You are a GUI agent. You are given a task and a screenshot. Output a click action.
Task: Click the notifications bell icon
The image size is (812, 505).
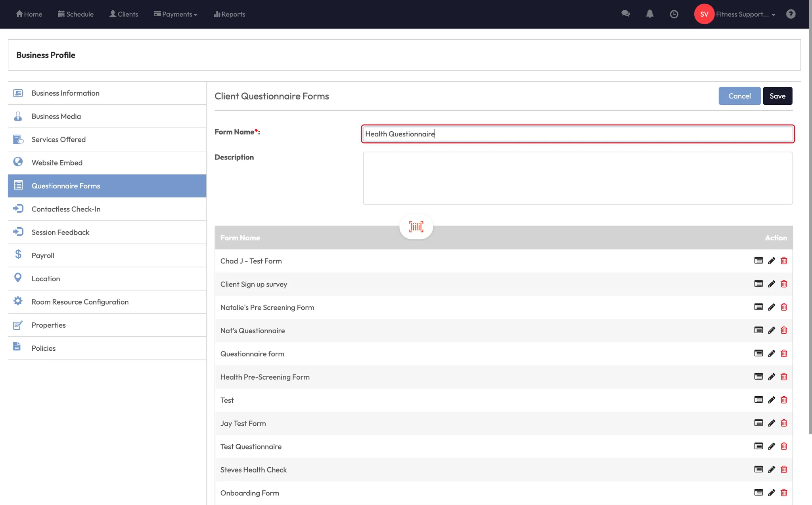coord(649,14)
